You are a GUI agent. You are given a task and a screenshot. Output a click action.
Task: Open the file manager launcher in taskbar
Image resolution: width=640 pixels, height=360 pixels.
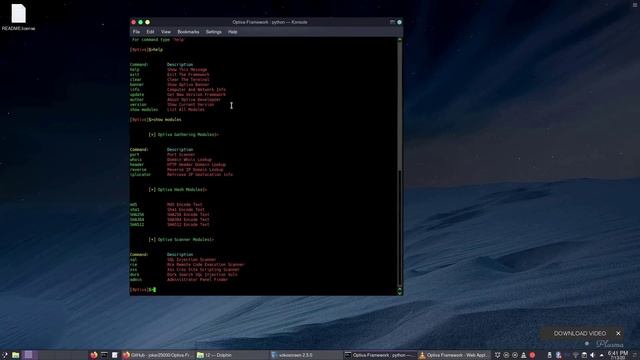pos(16,355)
